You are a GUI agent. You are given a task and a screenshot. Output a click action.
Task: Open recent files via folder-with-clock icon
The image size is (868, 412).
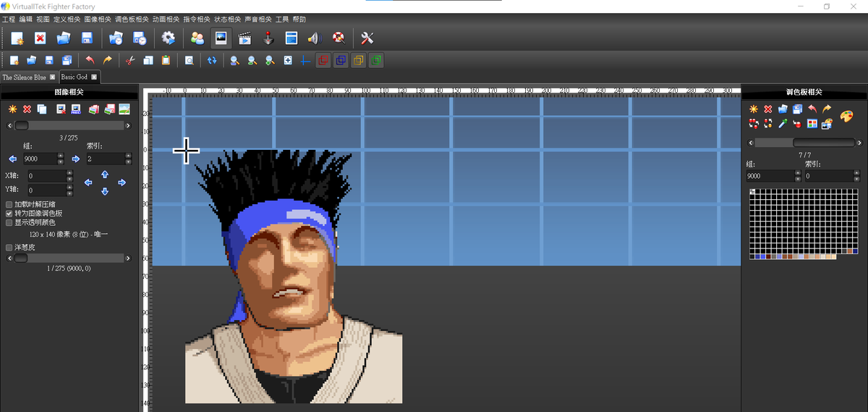(116, 38)
